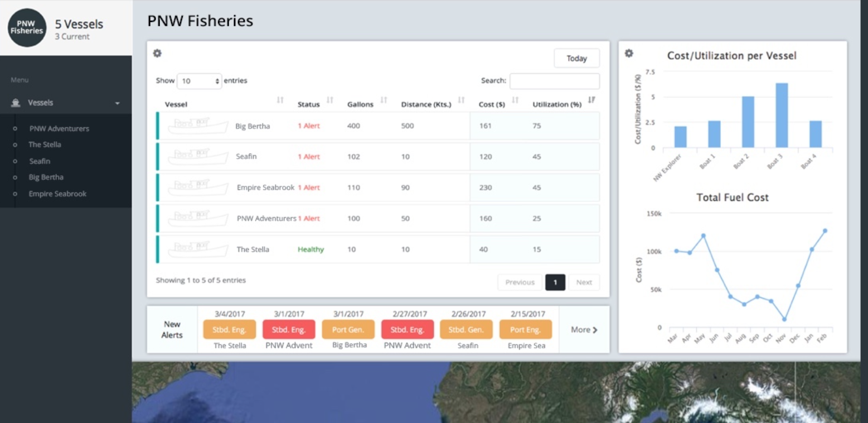Click the gear icon in vessel table panel
The image size is (868, 423).
click(157, 54)
